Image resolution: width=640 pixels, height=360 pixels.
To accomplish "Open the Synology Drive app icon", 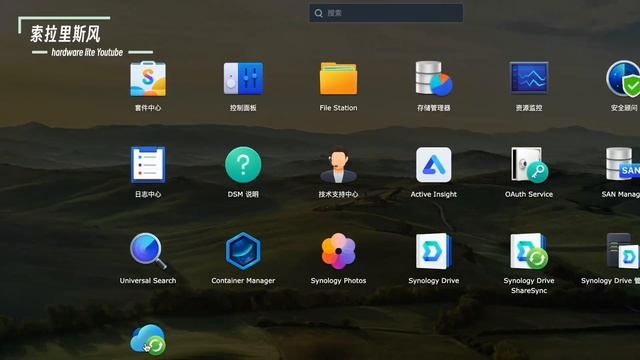I will [x=434, y=251].
